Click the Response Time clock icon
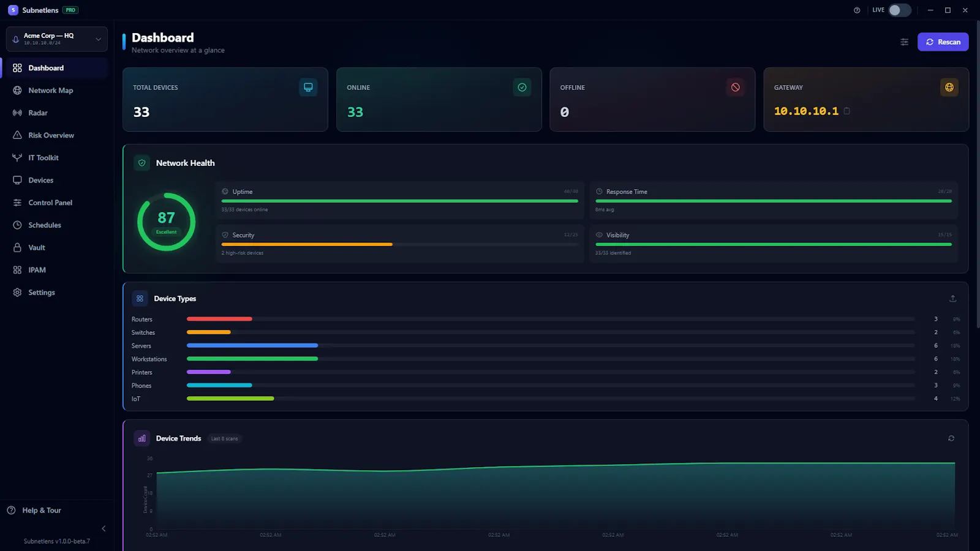The width and height of the screenshot is (980, 551). point(599,192)
